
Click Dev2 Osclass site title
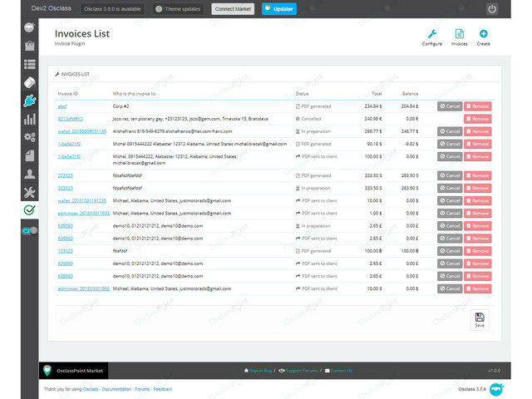[x=52, y=8]
